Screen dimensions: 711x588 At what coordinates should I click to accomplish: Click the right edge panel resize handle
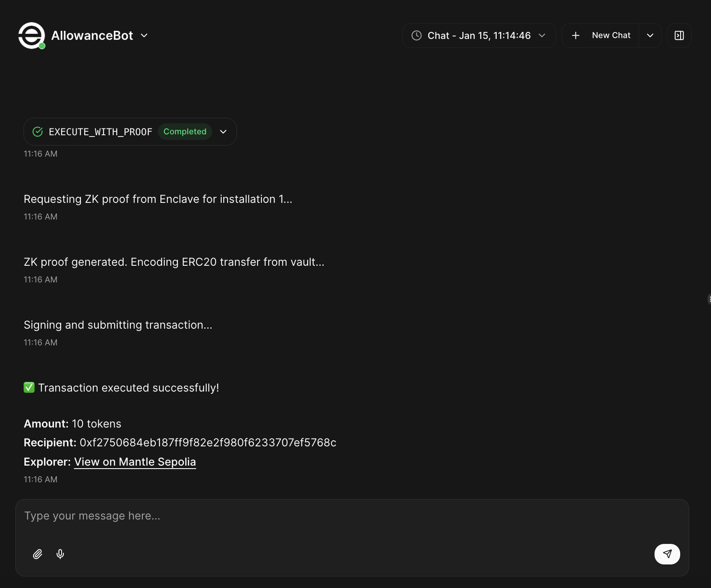pos(709,299)
